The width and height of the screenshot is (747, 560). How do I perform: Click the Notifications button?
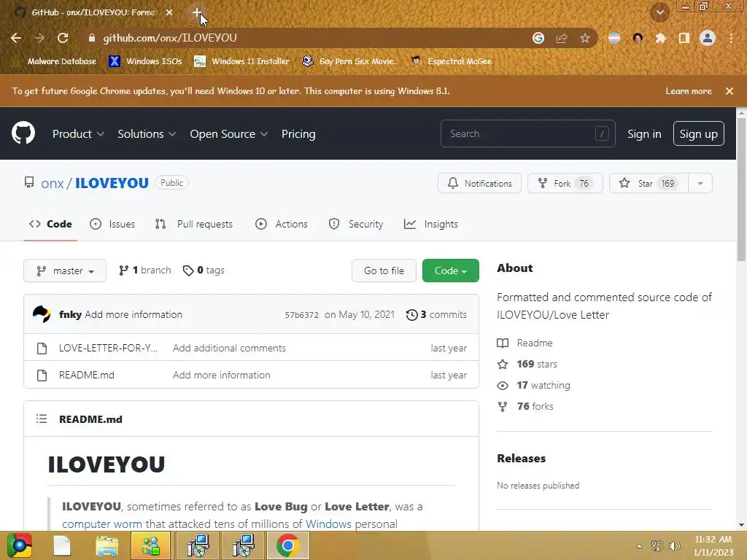pyautogui.click(x=479, y=183)
